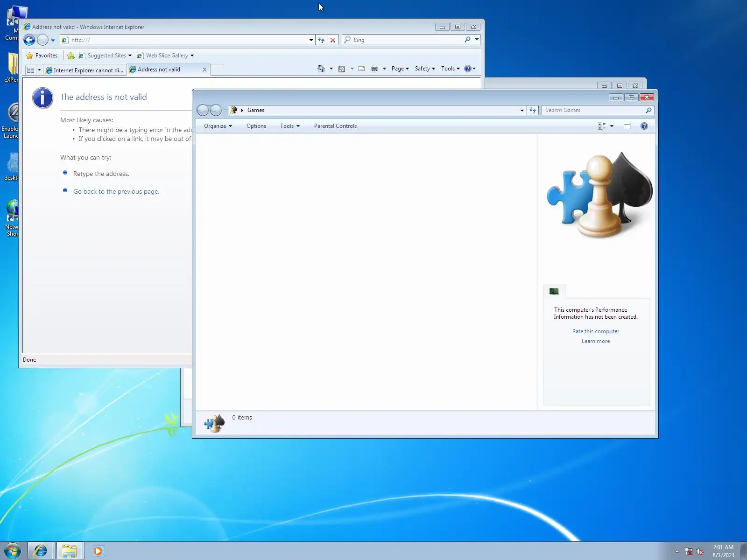Close the 'Address not valid' tab

pyautogui.click(x=204, y=70)
